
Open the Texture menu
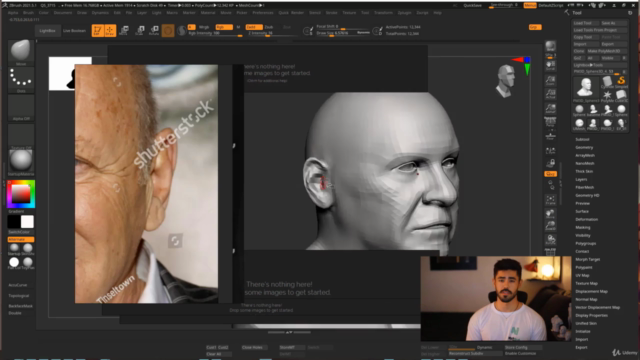(349, 13)
